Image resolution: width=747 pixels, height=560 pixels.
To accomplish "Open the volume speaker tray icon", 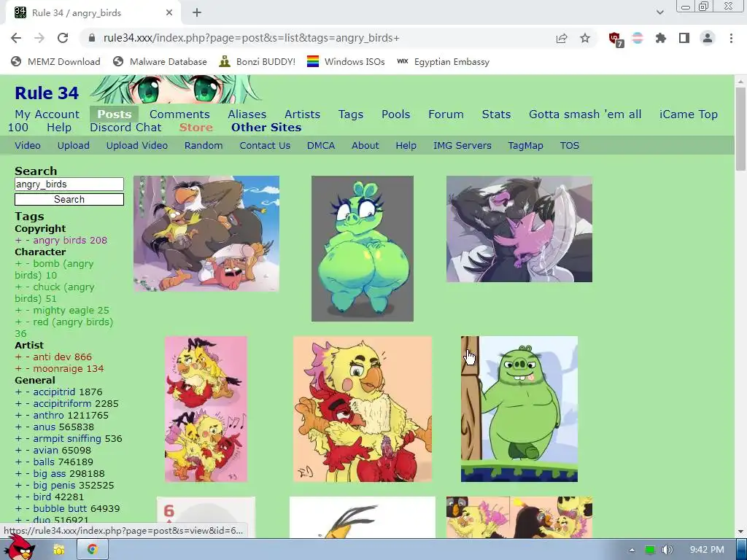I will point(667,550).
